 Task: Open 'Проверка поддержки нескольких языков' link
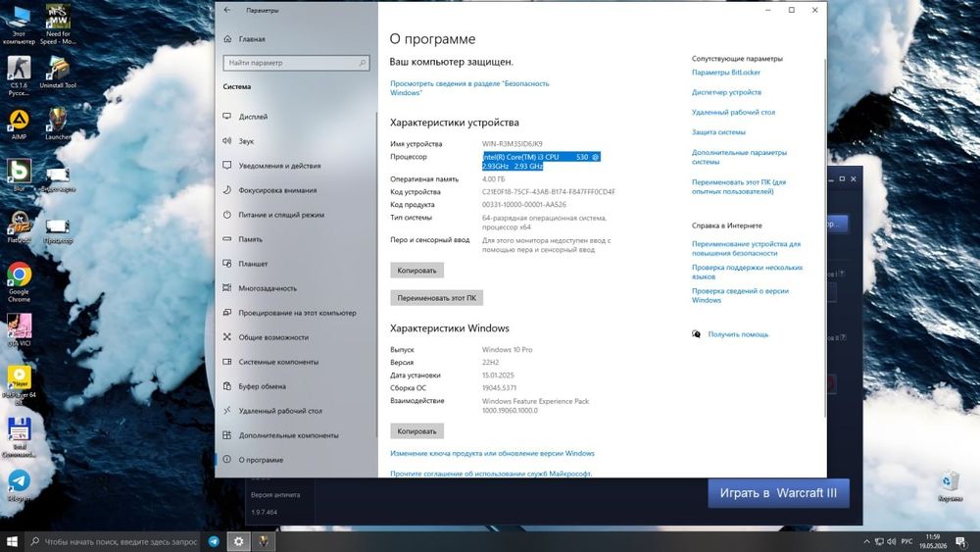747,272
